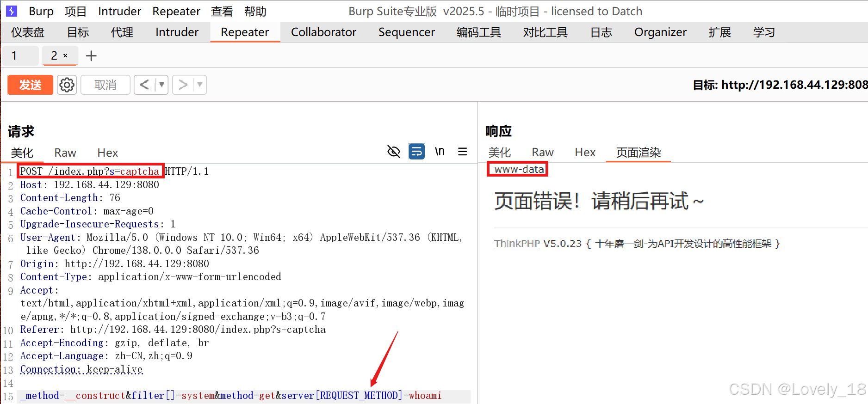Image resolution: width=868 pixels, height=404 pixels.
Task: Expand the back history dropdown arrow
Action: [x=161, y=85]
